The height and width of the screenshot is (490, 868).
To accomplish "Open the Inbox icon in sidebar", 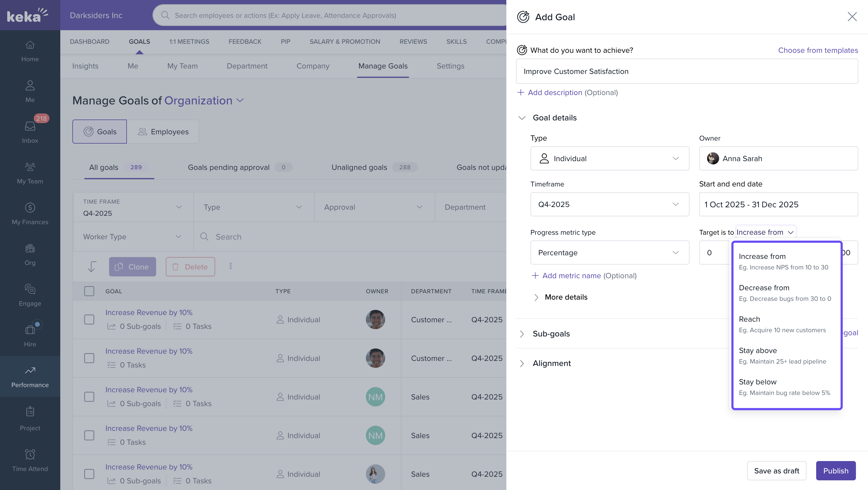I will point(30,127).
